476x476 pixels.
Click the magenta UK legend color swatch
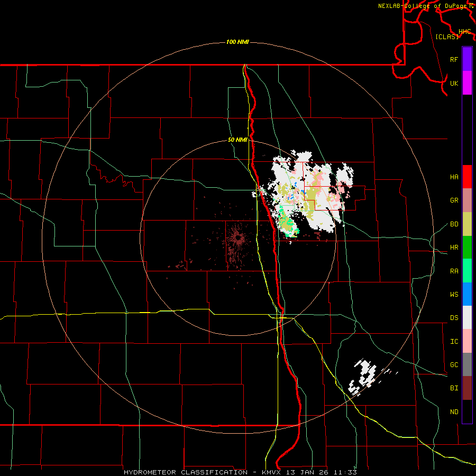tap(467, 83)
